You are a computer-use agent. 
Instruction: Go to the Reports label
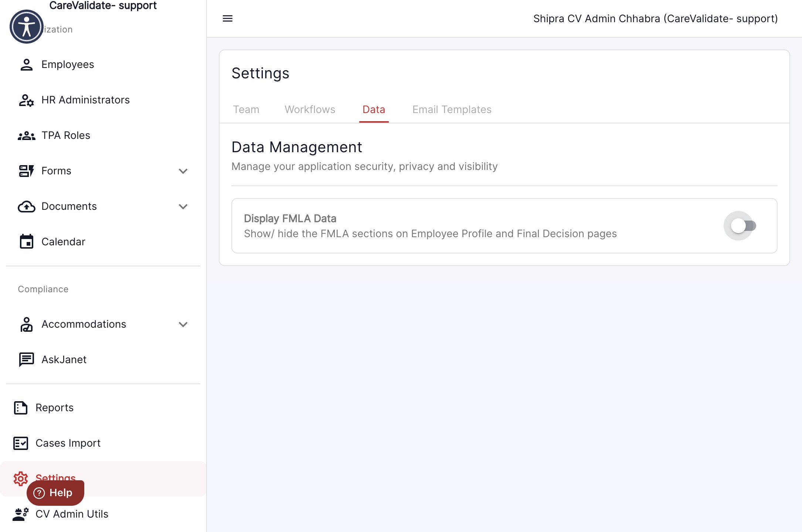[55, 408]
